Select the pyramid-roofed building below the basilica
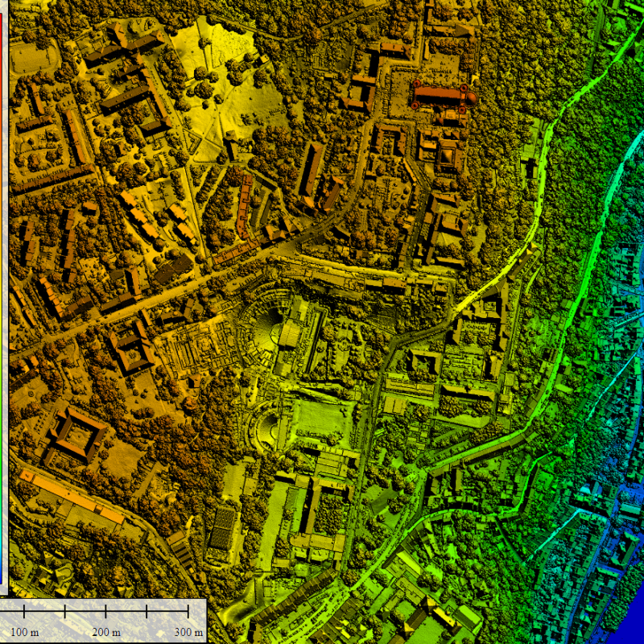The width and height of the screenshot is (644, 644). click(447, 153)
